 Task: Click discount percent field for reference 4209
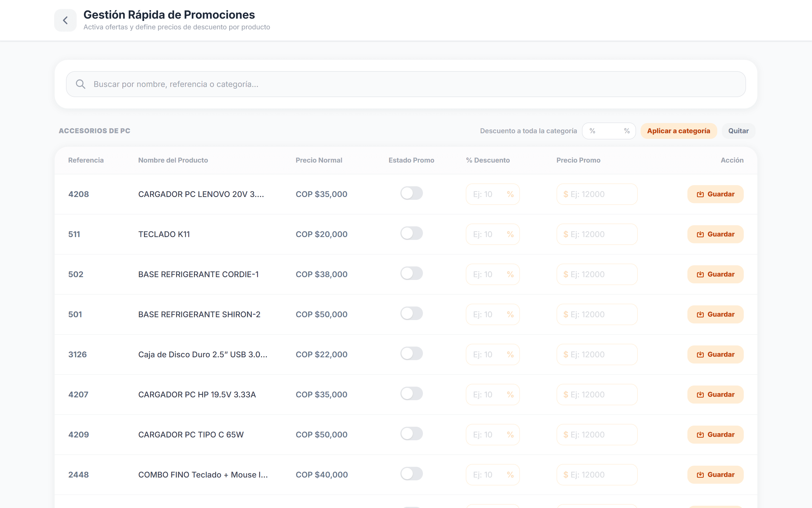point(493,434)
